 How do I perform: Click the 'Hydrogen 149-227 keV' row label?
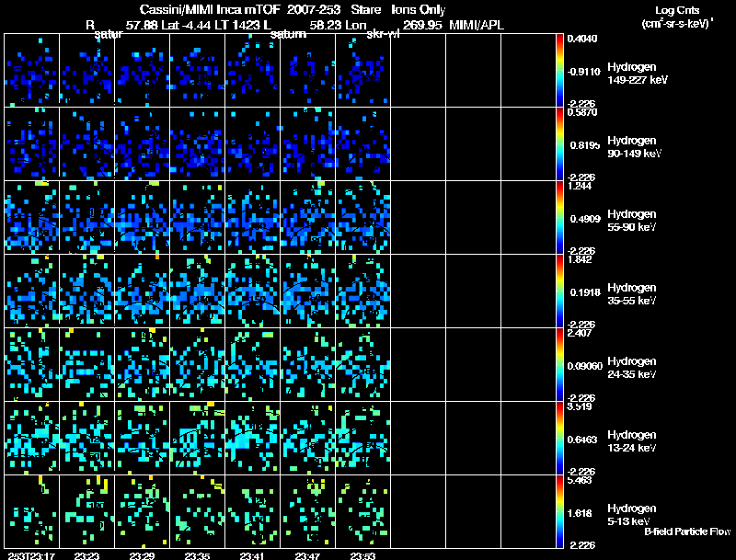coord(638,74)
